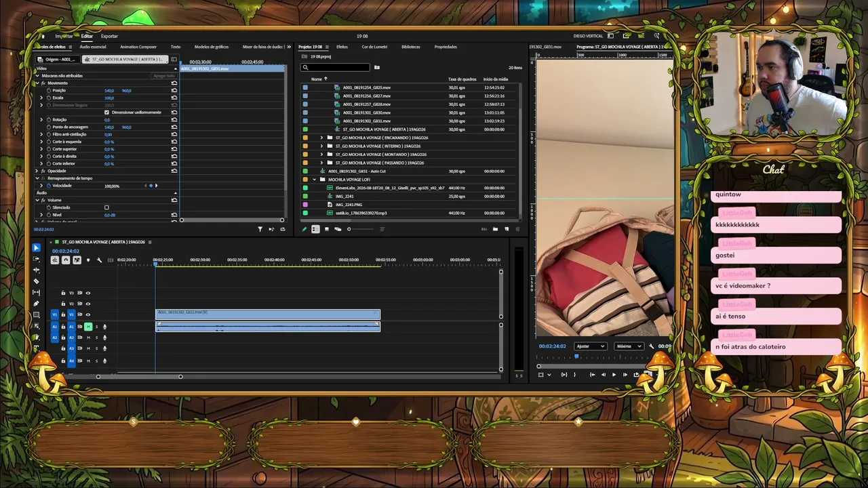868x488 pixels.
Task: Open the Máxima playback resolution dropdown
Action: tap(629, 346)
